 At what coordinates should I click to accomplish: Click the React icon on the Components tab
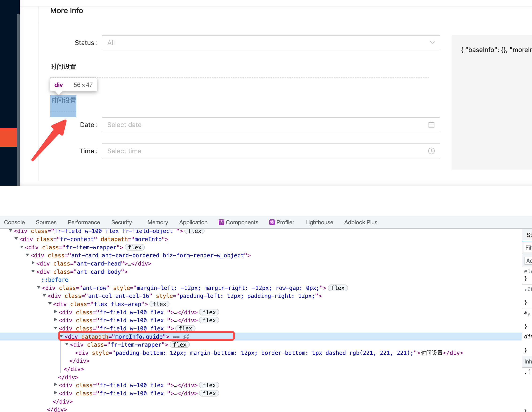221,222
